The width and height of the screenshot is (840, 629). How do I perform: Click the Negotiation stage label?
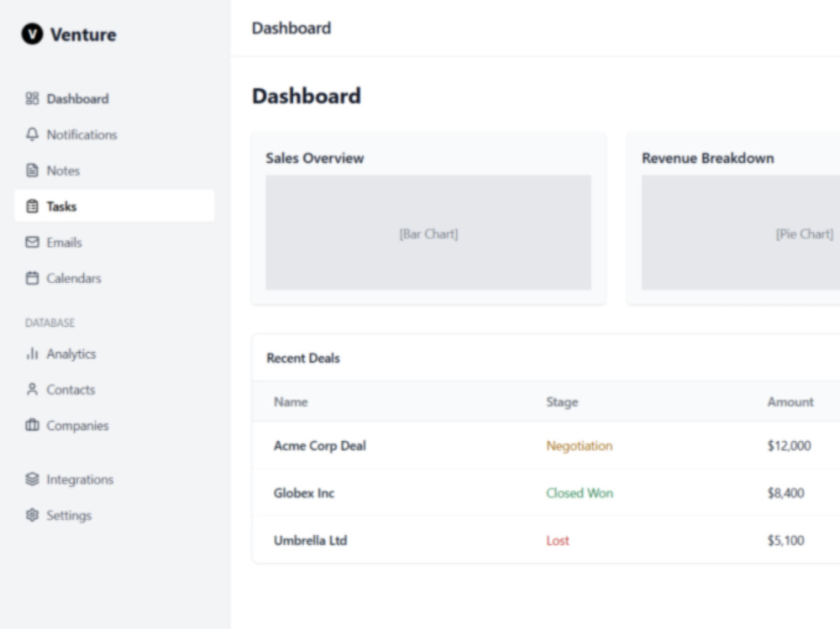[x=579, y=446]
